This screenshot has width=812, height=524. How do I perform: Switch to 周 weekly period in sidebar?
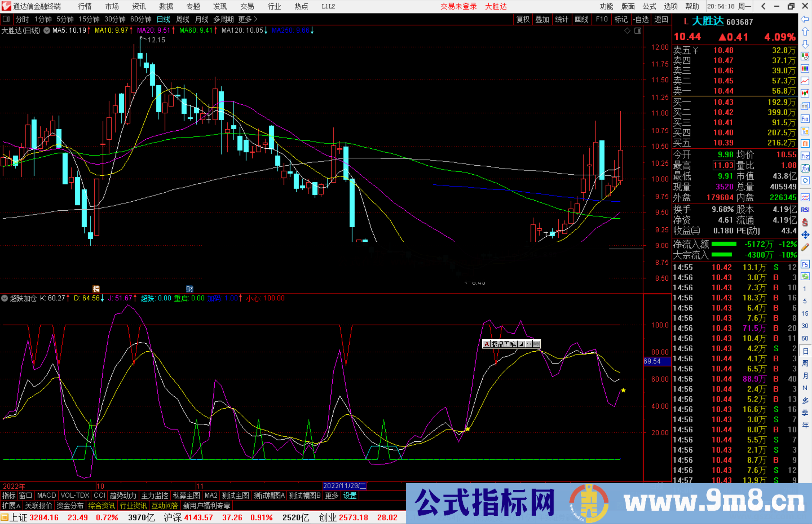[x=805, y=364]
